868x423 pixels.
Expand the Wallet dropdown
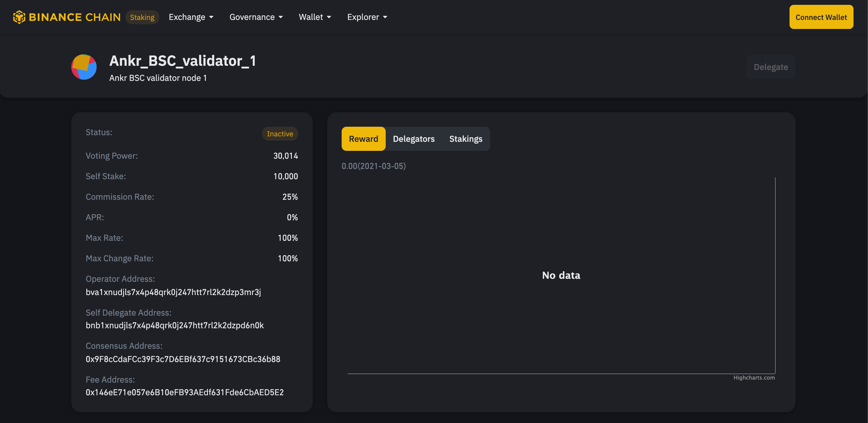pos(315,17)
